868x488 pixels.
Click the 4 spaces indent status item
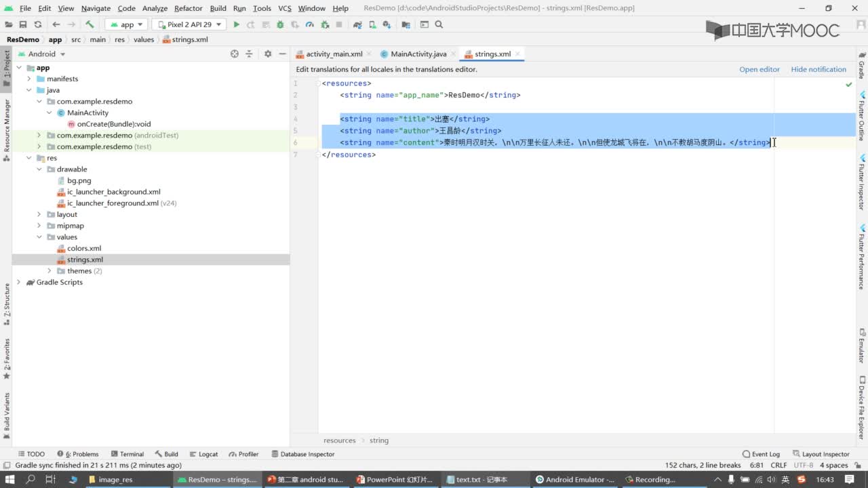click(833, 465)
